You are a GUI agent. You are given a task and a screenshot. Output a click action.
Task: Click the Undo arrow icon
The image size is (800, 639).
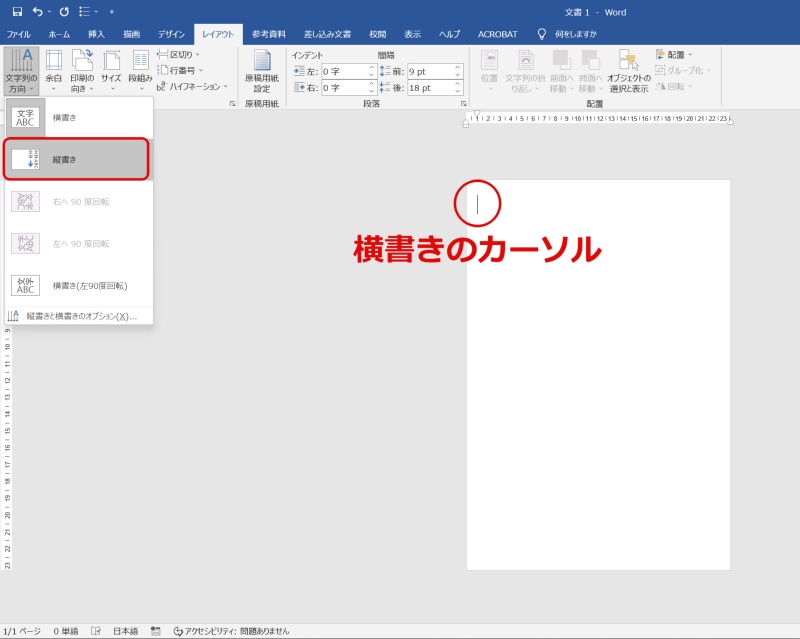pyautogui.click(x=38, y=11)
